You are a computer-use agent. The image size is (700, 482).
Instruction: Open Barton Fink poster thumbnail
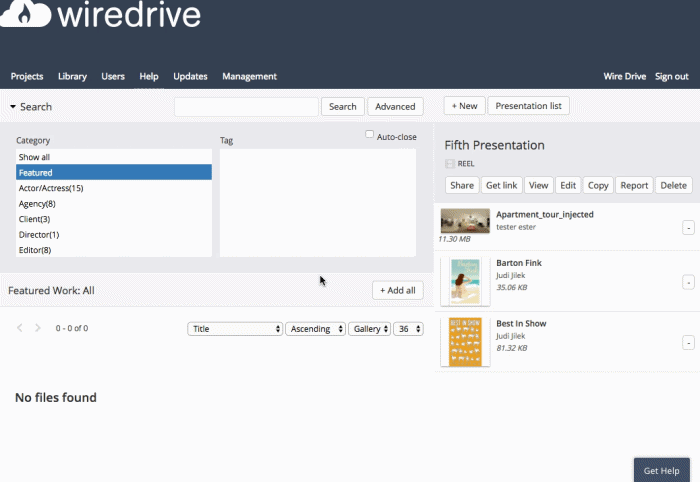(x=465, y=282)
